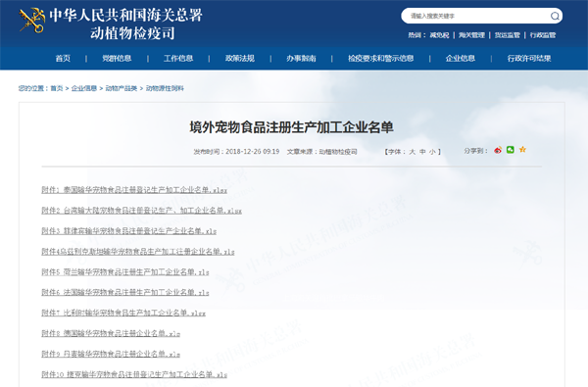Open 企业信息 navigation menu

click(461, 58)
